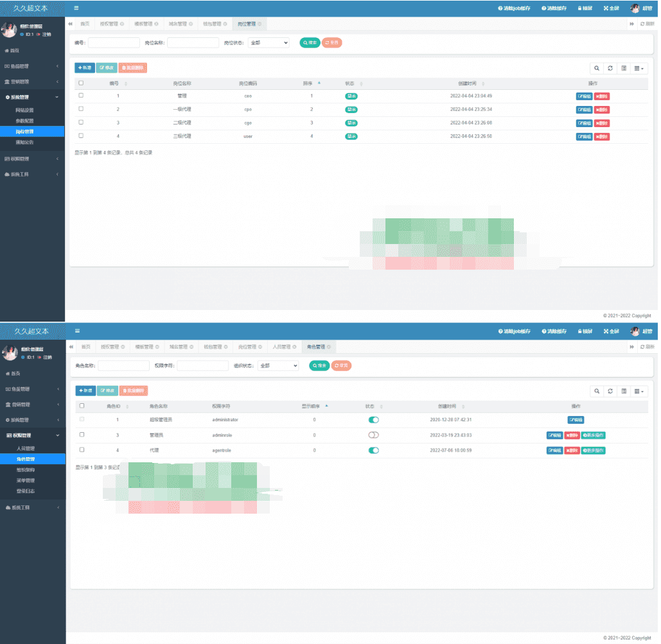
Task: Open columns dropdown on 角色管理 table toolbar
Action: (x=639, y=391)
